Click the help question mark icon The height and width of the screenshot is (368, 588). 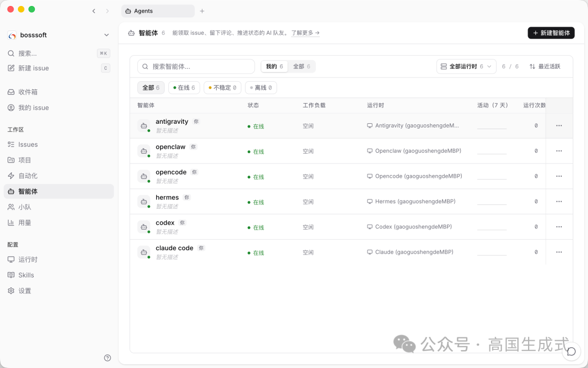[107, 358]
